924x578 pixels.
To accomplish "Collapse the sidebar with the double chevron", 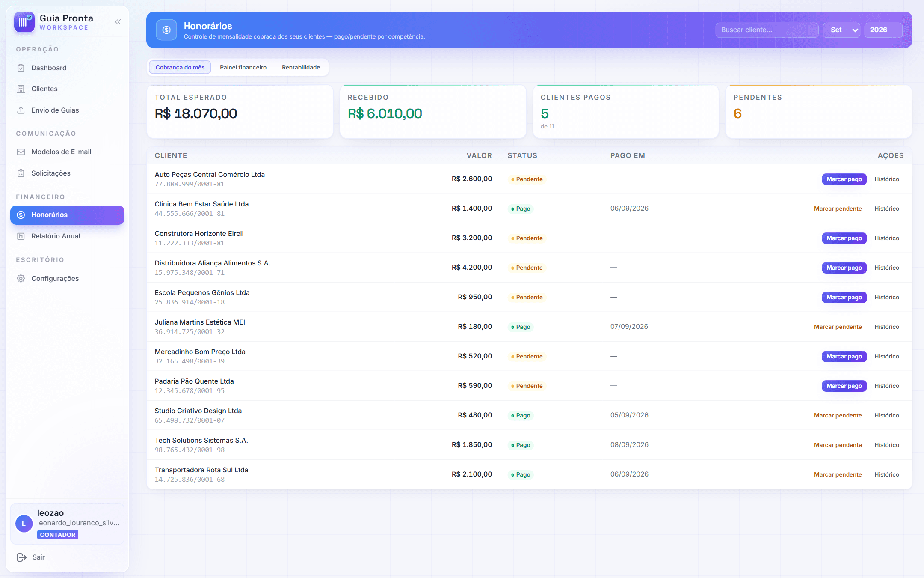I will (118, 22).
